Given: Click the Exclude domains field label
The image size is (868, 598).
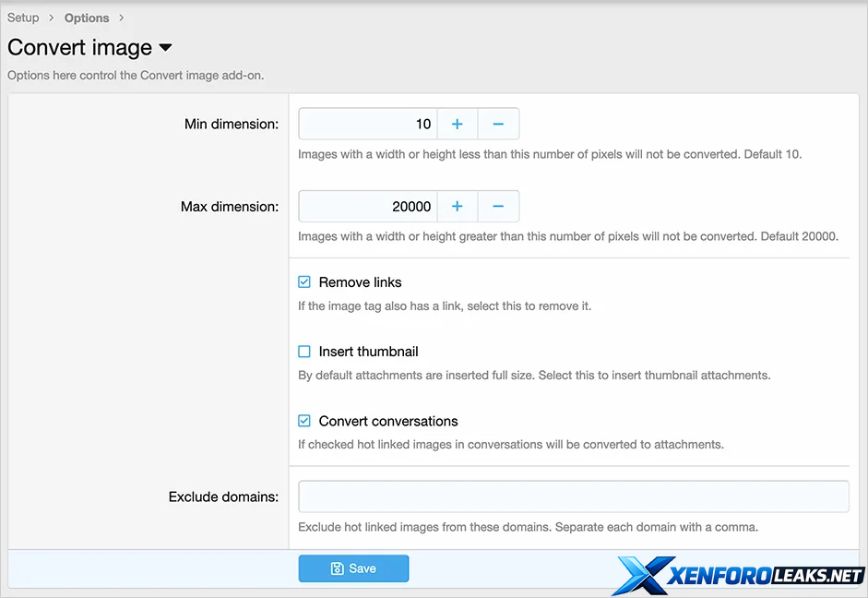Looking at the screenshot, I should pyautogui.click(x=223, y=496).
